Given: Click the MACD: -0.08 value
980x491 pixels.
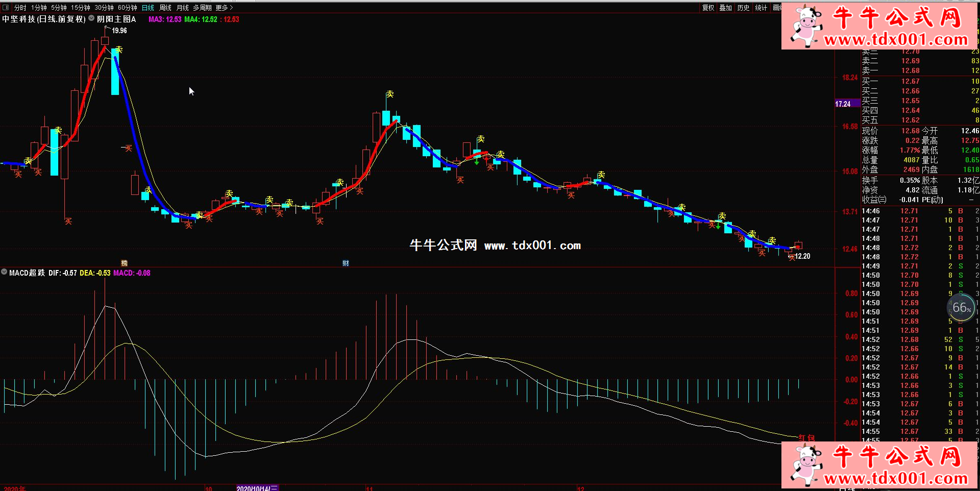Looking at the screenshot, I should 132,273.
